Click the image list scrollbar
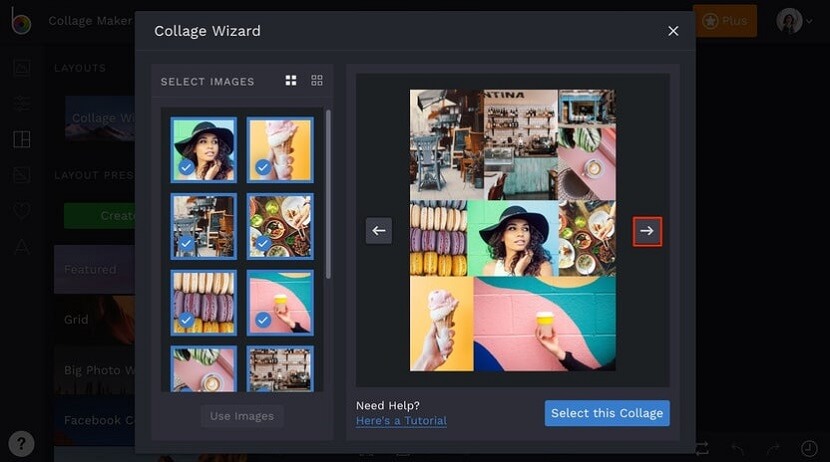The height and width of the screenshot is (462, 830). click(328, 194)
